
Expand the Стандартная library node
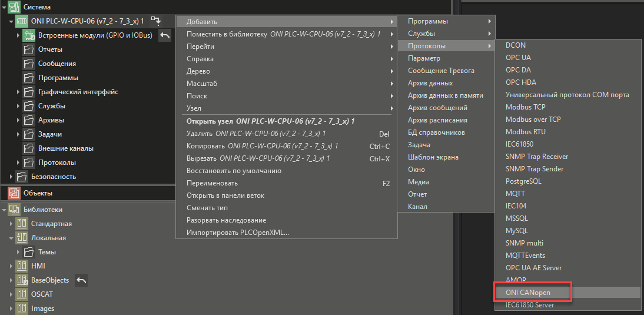pos(11,224)
